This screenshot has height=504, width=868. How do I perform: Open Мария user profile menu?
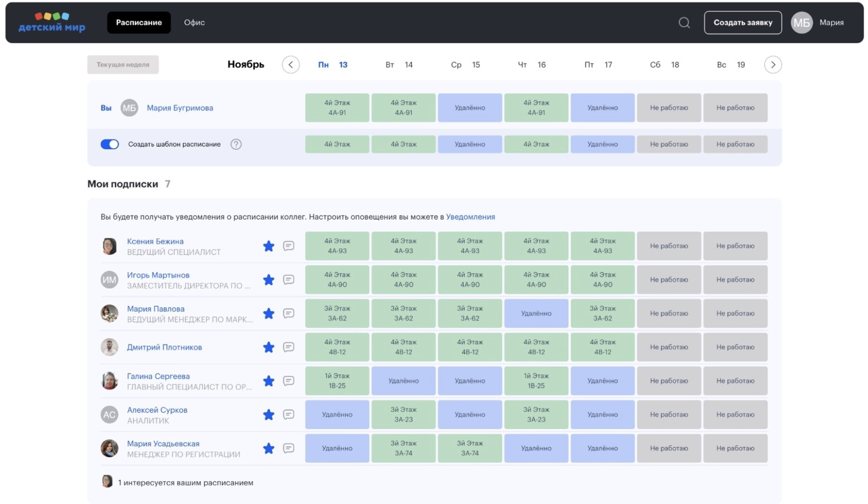pos(817,23)
